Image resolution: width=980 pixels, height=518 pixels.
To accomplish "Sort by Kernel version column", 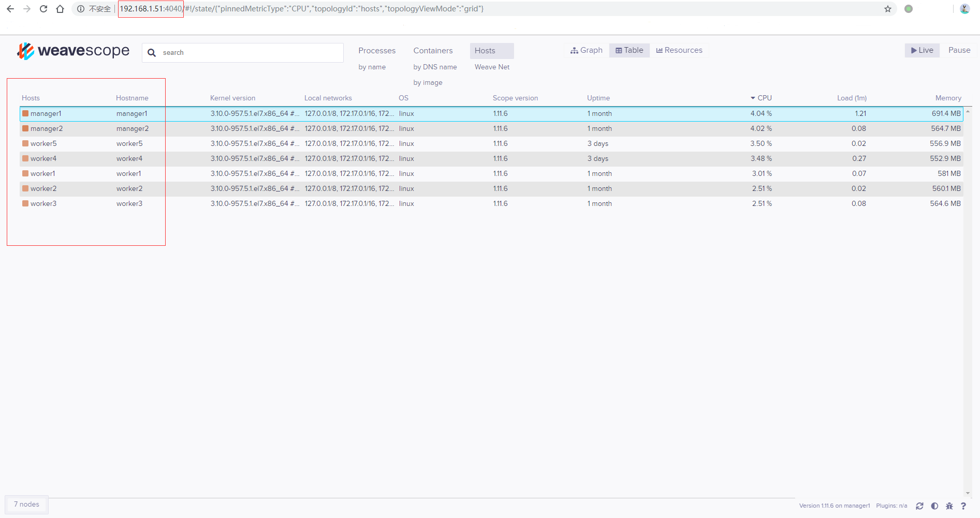I will tap(232, 98).
